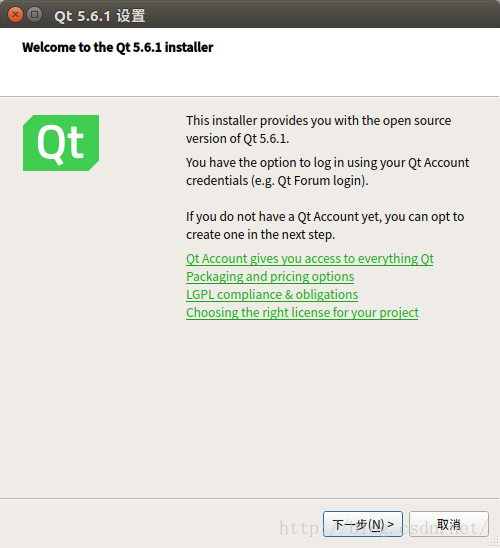Click the 'If you do not have a Qt Account' text
The height and width of the screenshot is (548, 500).
coord(325,225)
